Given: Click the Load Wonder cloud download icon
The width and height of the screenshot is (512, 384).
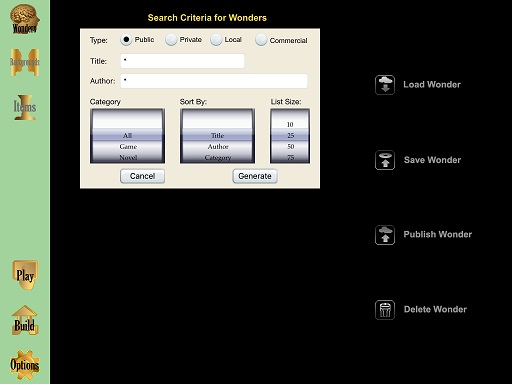Looking at the screenshot, I should pos(385,85).
